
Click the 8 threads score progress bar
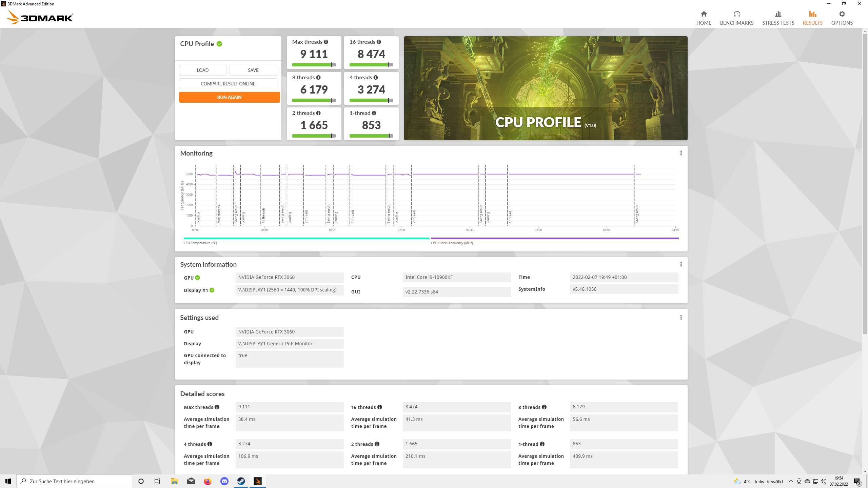tap(314, 100)
